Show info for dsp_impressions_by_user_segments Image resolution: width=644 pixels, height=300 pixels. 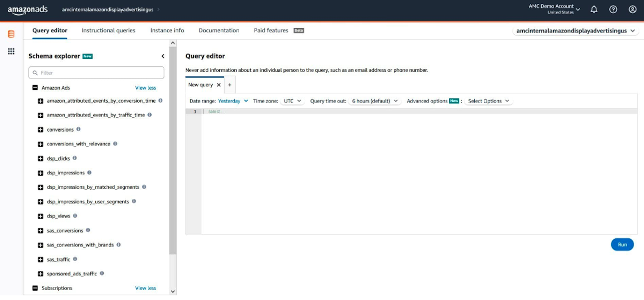tap(134, 201)
